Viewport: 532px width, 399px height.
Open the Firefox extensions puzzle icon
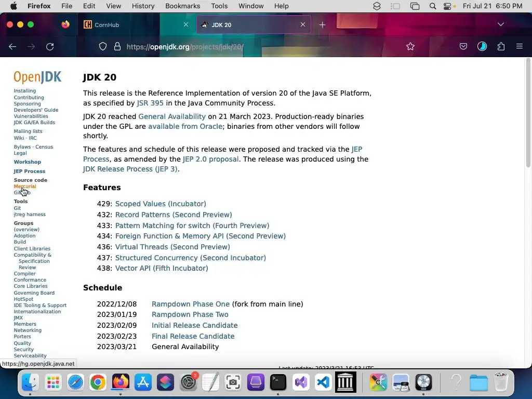[501, 46]
